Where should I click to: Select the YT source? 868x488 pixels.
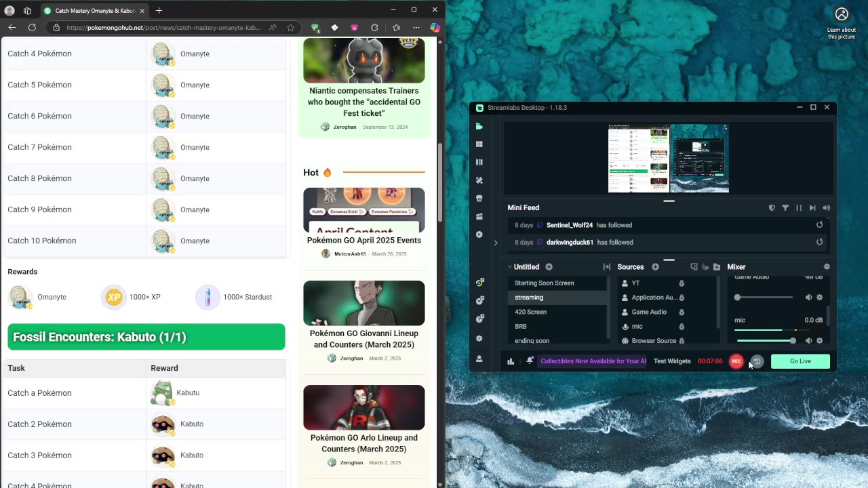pos(636,283)
